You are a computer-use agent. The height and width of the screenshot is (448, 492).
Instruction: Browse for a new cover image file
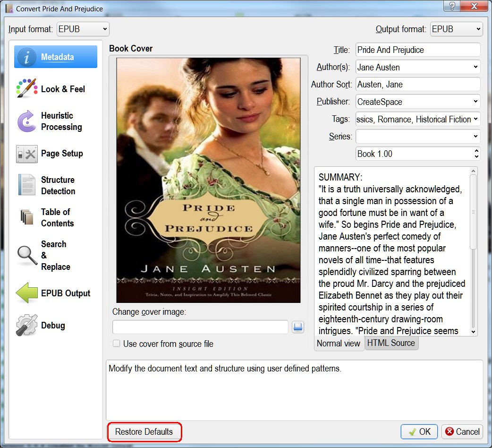[297, 327]
